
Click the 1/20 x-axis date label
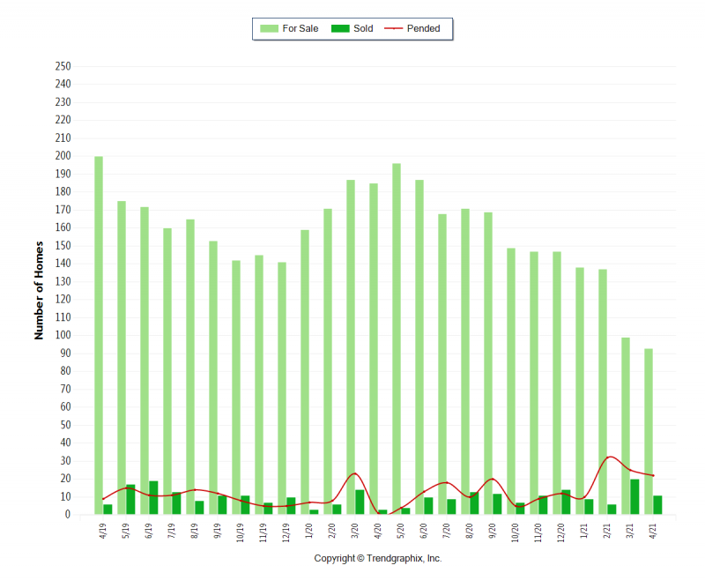(308, 532)
